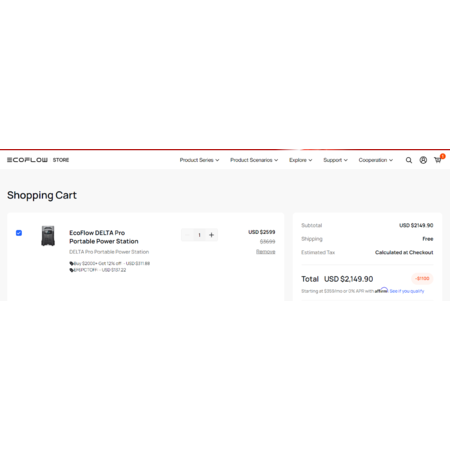This screenshot has width=450, height=450.
Task: Open the shopping cart icon
Action: [438, 160]
